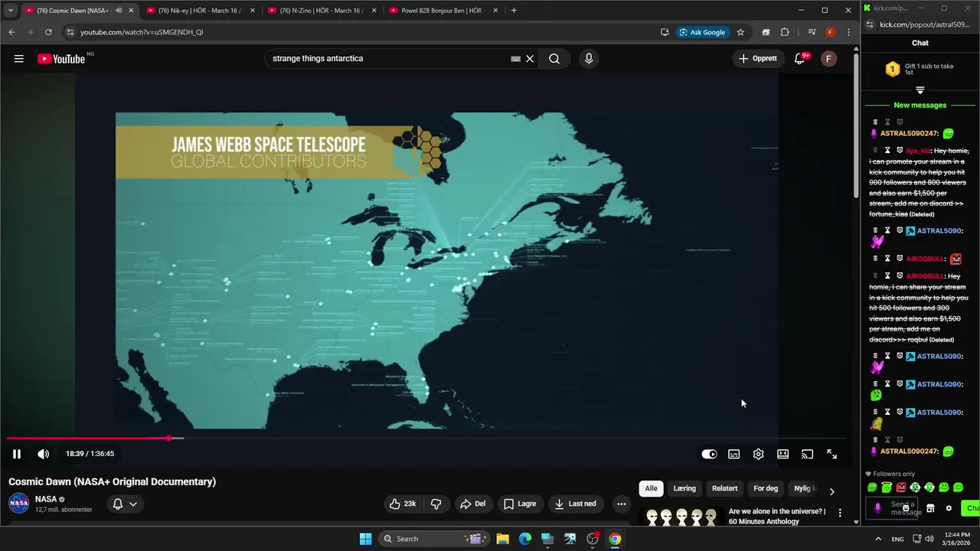Enable subtitles on the video player
Viewport: 980px width, 551px height.
coord(733,454)
